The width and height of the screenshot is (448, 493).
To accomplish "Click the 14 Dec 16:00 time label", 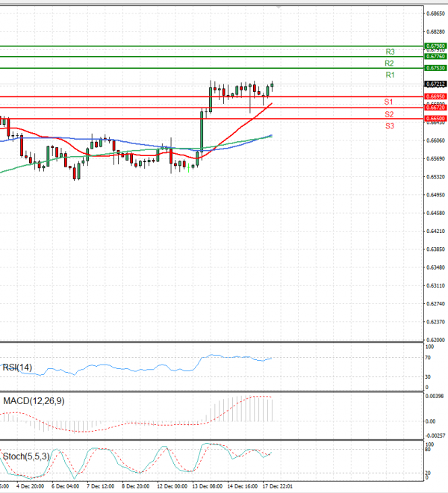I will click(x=243, y=486).
